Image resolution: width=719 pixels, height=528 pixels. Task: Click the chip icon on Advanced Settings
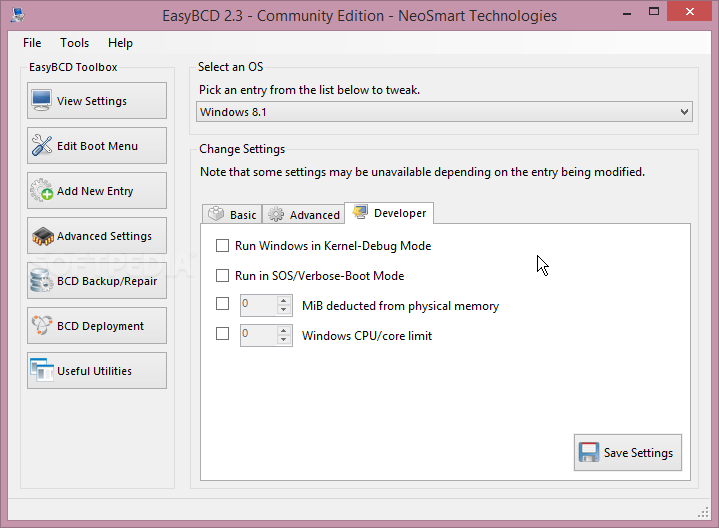[43, 236]
